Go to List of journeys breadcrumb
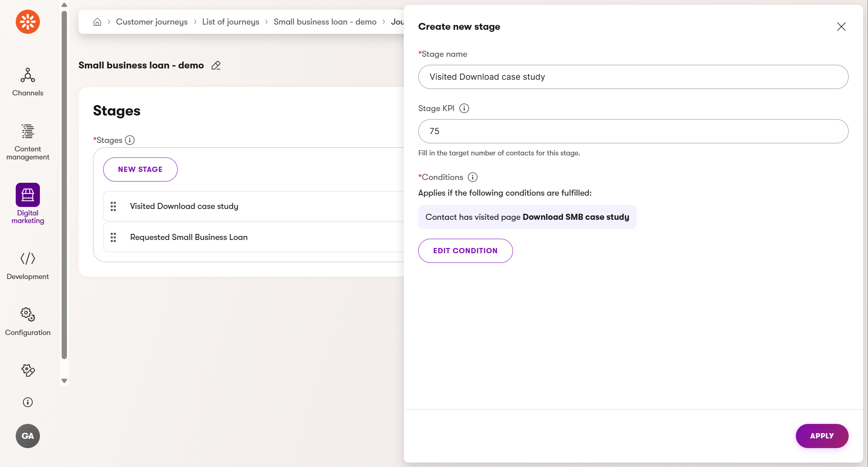 pyautogui.click(x=230, y=22)
